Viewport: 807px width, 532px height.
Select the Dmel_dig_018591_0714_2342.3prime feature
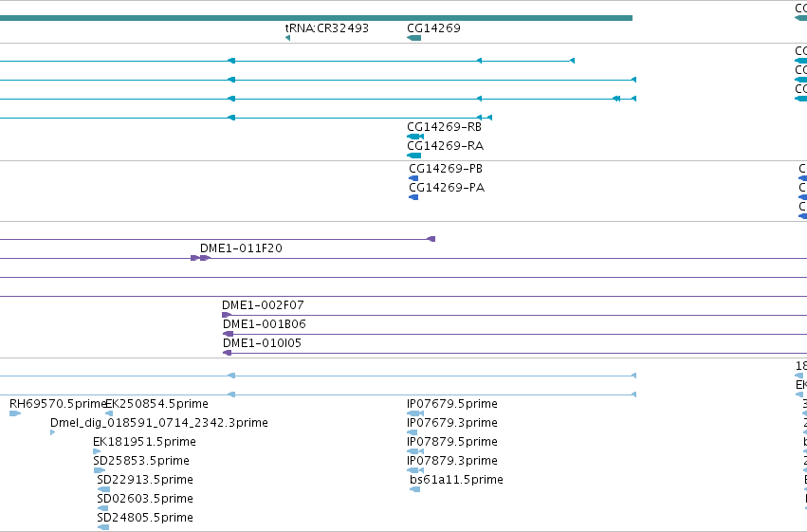(x=52, y=432)
